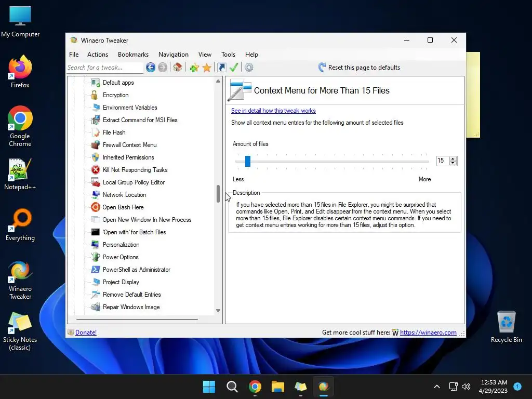Show hidden tray icons chevron
Screen dimensions: 532x399
(x=436, y=387)
